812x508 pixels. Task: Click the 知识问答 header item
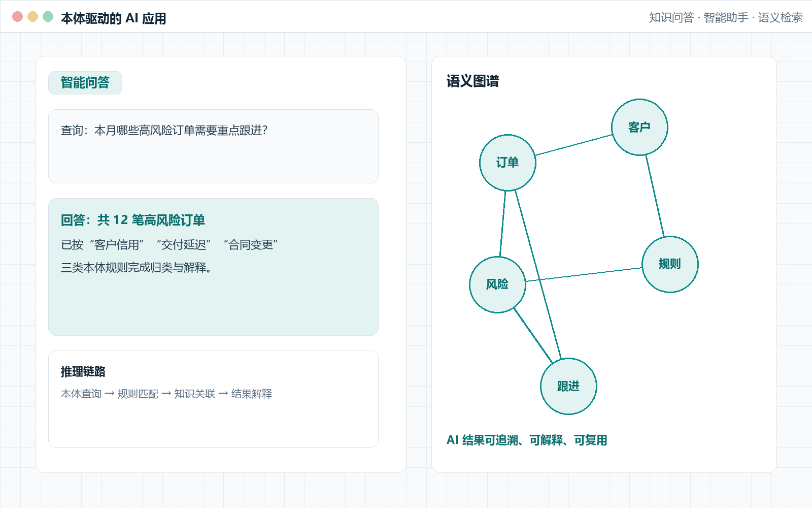pos(671,18)
